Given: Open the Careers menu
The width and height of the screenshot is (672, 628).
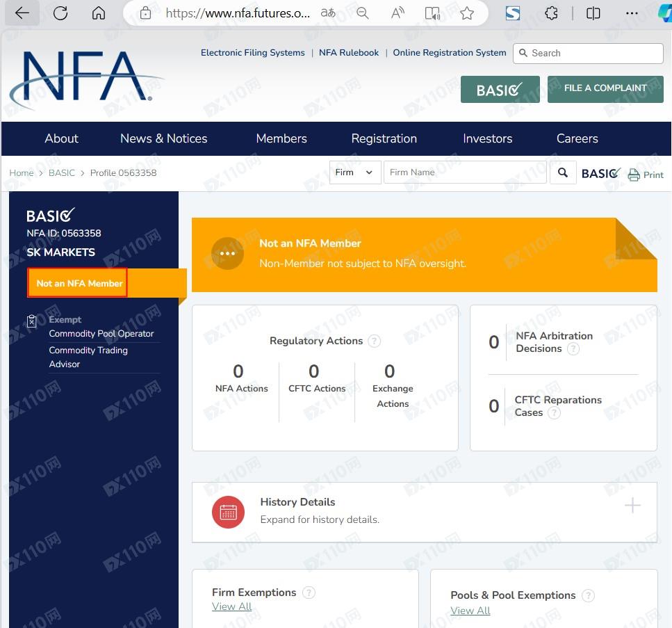Looking at the screenshot, I should pos(577,138).
